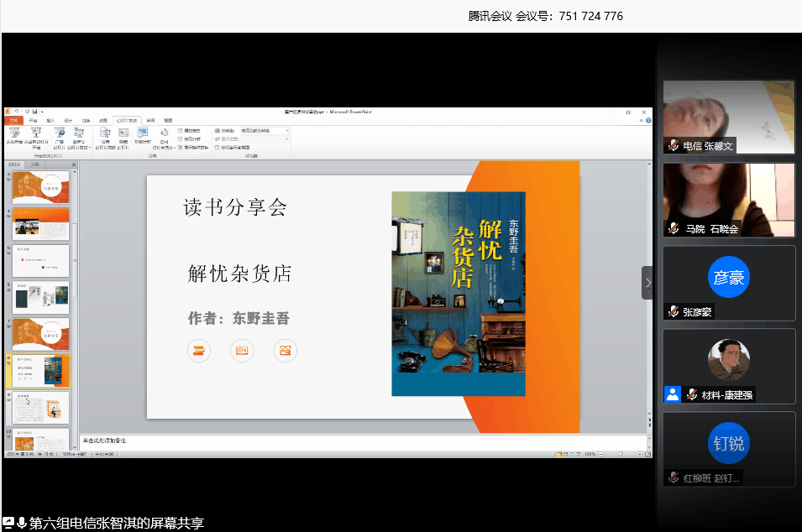Click the Rehearse Timings icon
The height and width of the screenshot is (532, 802).
pyautogui.click(x=143, y=135)
